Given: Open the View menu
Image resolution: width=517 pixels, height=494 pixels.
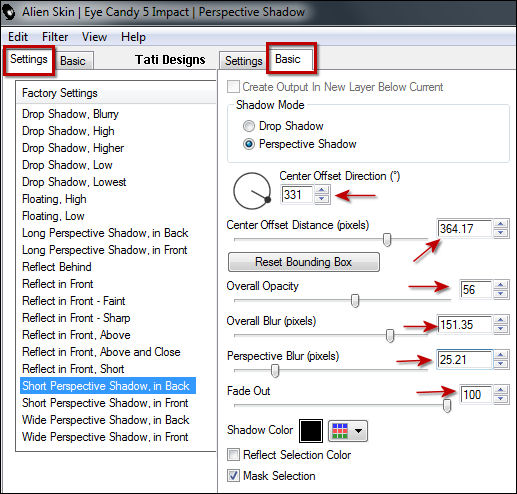Looking at the screenshot, I should 94,37.
